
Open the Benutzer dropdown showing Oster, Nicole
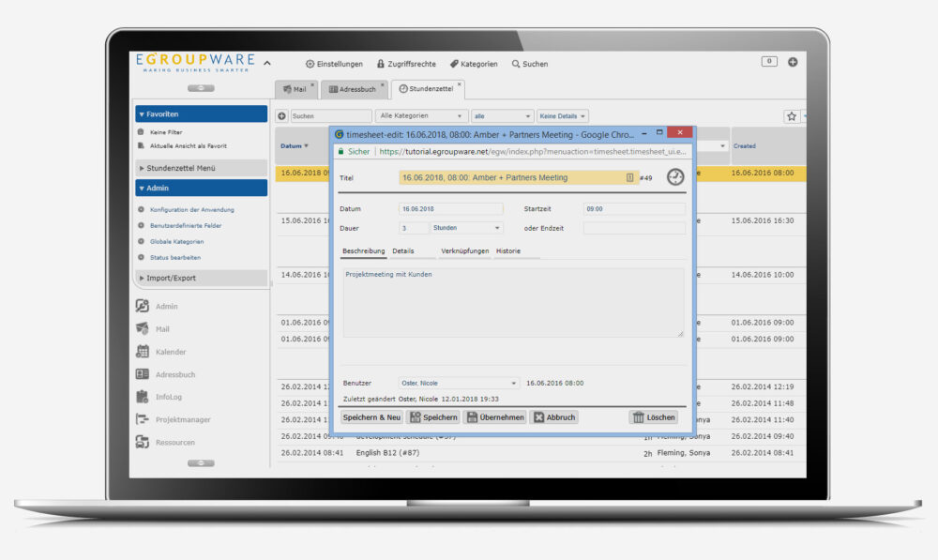(458, 383)
